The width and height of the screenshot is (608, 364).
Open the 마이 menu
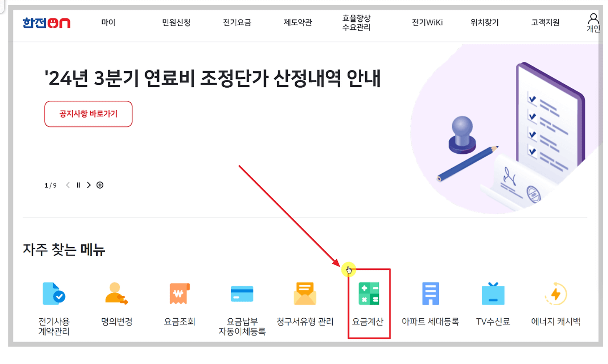[x=108, y=22]
